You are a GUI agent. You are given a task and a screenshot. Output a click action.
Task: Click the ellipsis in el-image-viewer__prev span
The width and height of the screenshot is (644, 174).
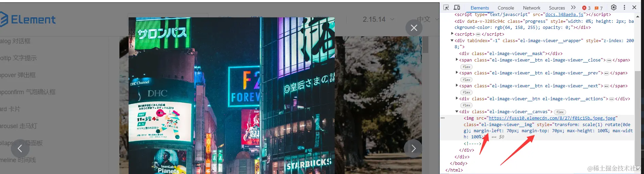coord(607,73)
